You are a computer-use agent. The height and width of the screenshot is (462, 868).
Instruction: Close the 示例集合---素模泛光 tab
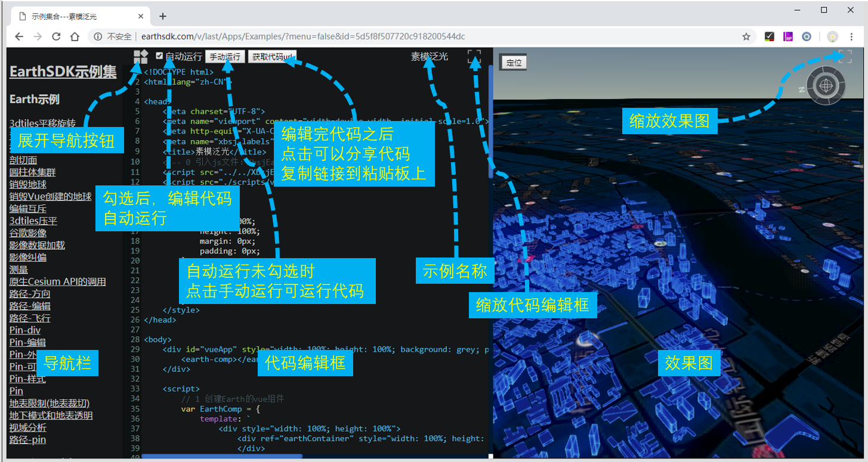(x=140, y=17)
